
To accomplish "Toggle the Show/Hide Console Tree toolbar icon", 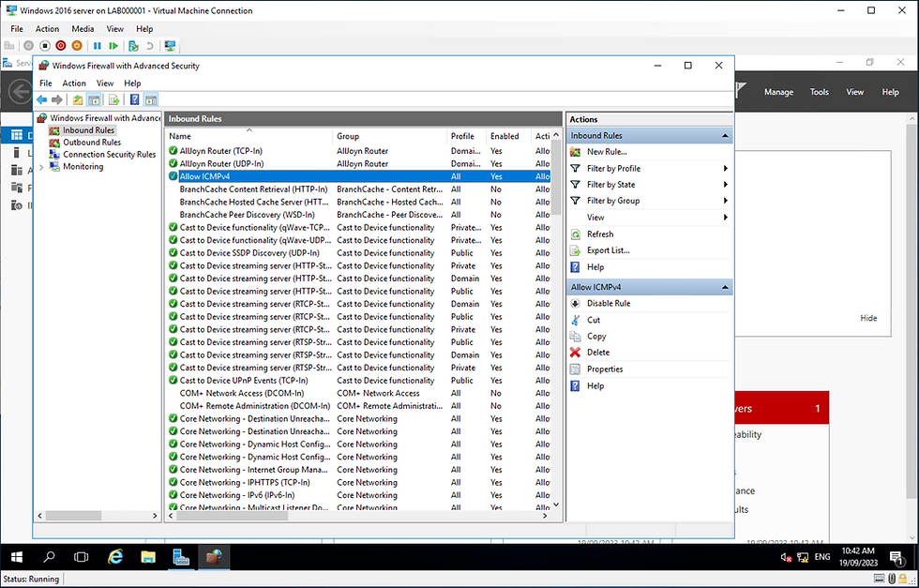I will coord(94,99).
